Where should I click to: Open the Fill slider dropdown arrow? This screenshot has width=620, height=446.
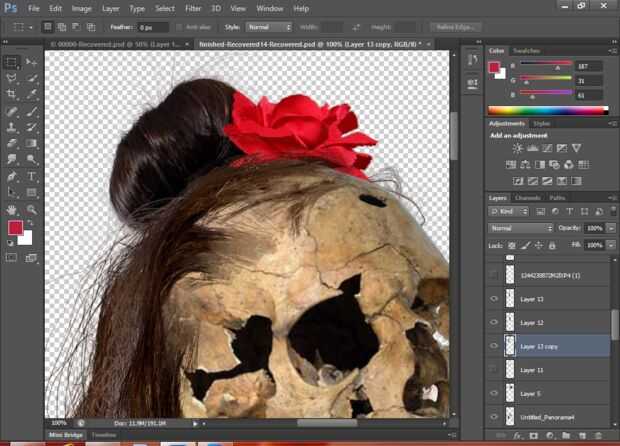[x=611, y=246]
